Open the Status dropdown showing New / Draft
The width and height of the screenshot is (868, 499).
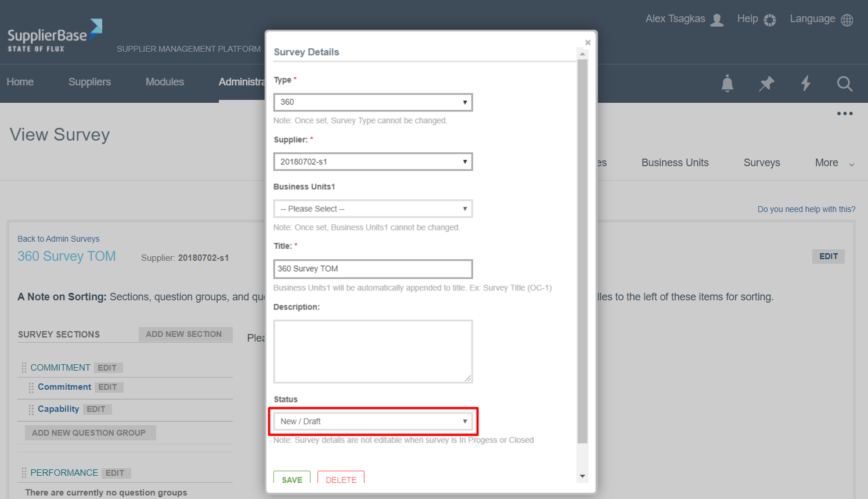373,421
